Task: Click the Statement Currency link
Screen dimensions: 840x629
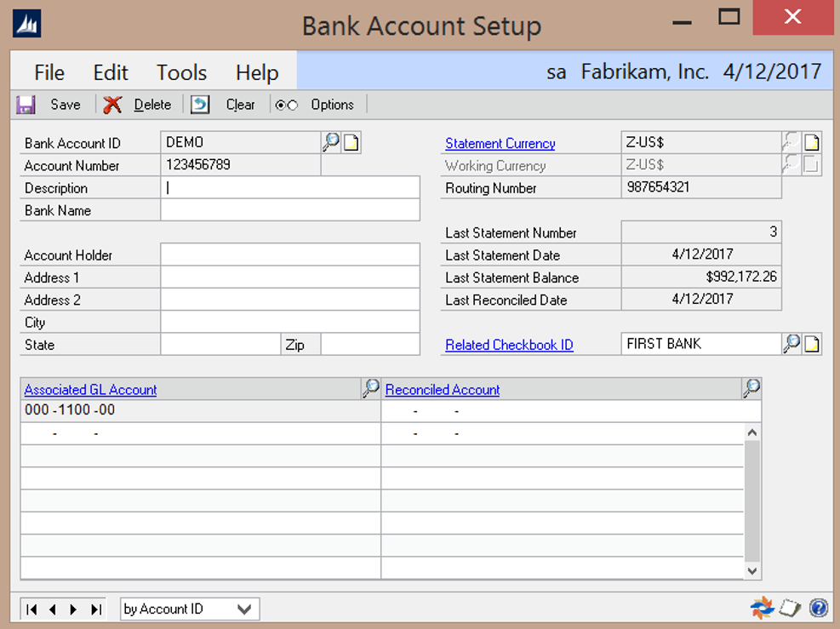Action: pos(500,143)
